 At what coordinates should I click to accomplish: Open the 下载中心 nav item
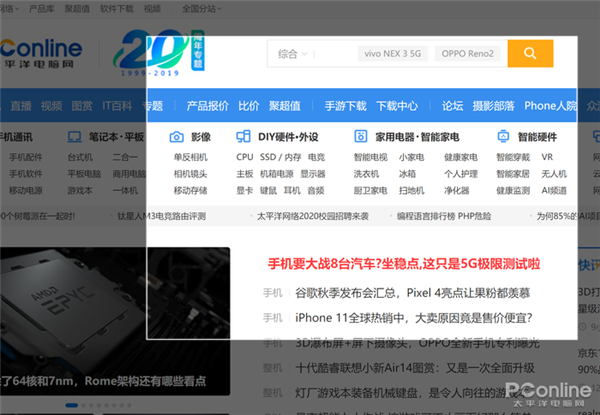click(397, 106)
